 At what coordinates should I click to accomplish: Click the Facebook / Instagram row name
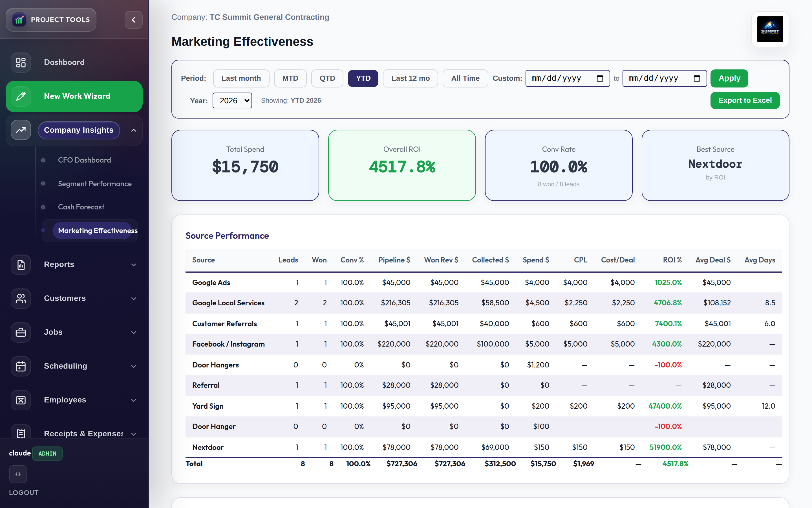[228, 344]
